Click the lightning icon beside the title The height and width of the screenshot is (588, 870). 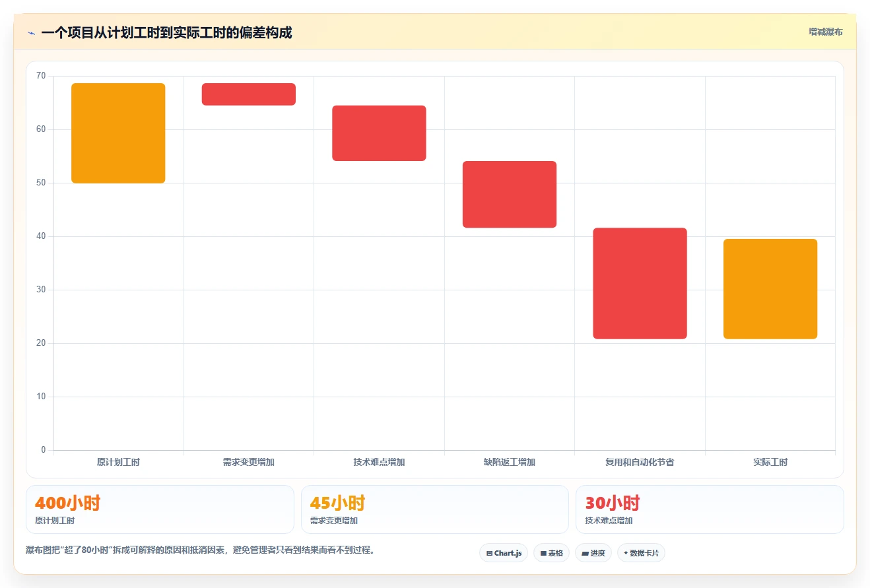pos(32,33)
